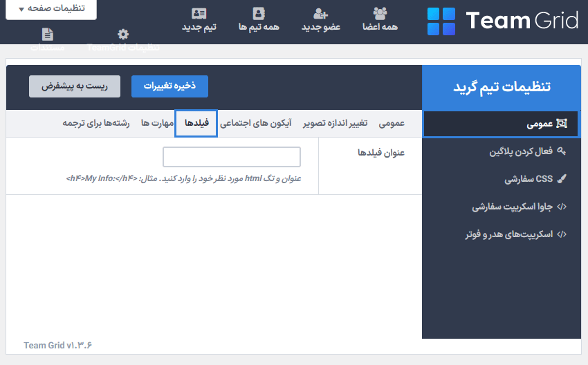Open Custom JavaScript (جاوا اسکریپت سفارشی) section
Screen dimensions: 588x365
click(502, 207)
